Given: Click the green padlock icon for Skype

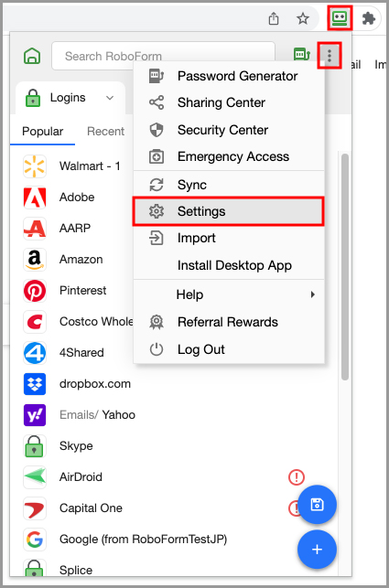Looking at the screenshot, I should pos(35,446).
